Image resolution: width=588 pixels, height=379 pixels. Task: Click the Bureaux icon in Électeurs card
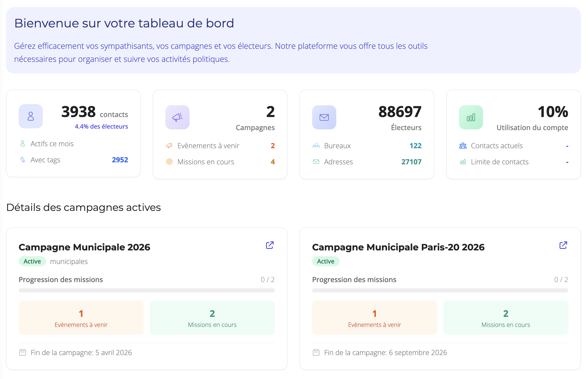[x=316, y=145]
